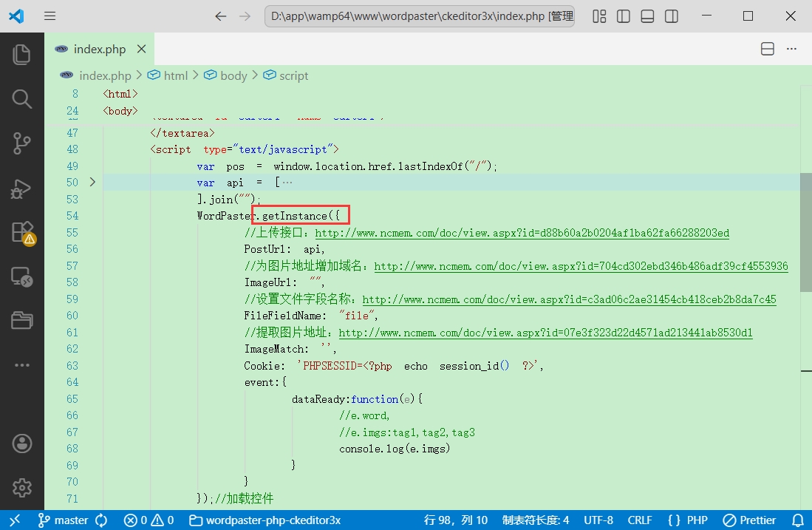812x530 pixels.
Task: Open the editor More Actions ellipsis
Action: (791, 49)
